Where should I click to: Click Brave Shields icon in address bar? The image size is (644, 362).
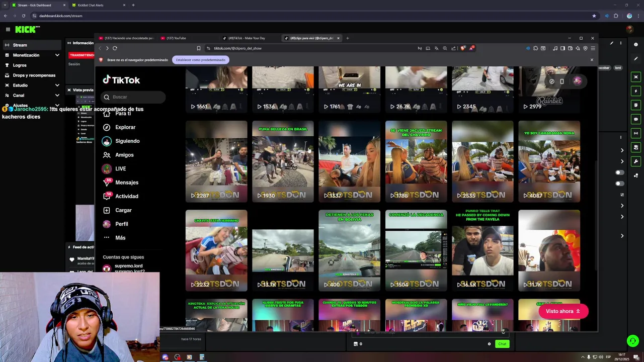click(x=463, y=48)
